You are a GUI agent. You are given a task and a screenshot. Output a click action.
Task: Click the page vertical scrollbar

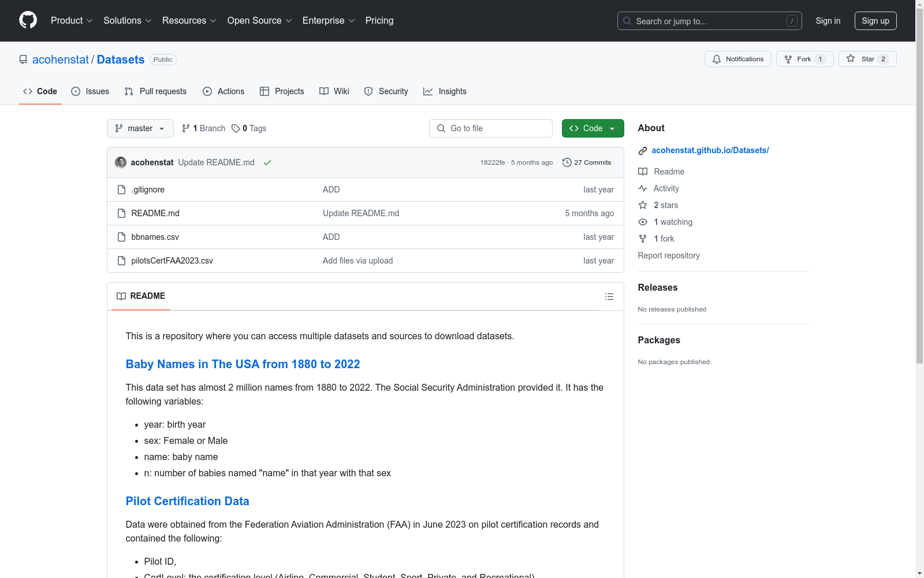tap(919, 186)
